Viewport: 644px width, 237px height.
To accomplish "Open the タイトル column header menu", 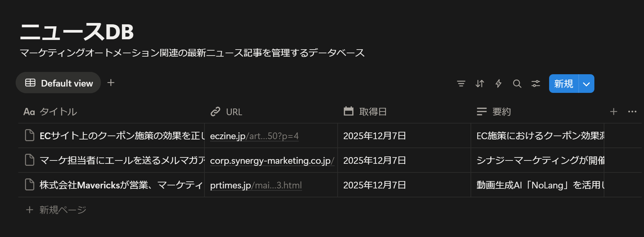I will pos(58,112).
